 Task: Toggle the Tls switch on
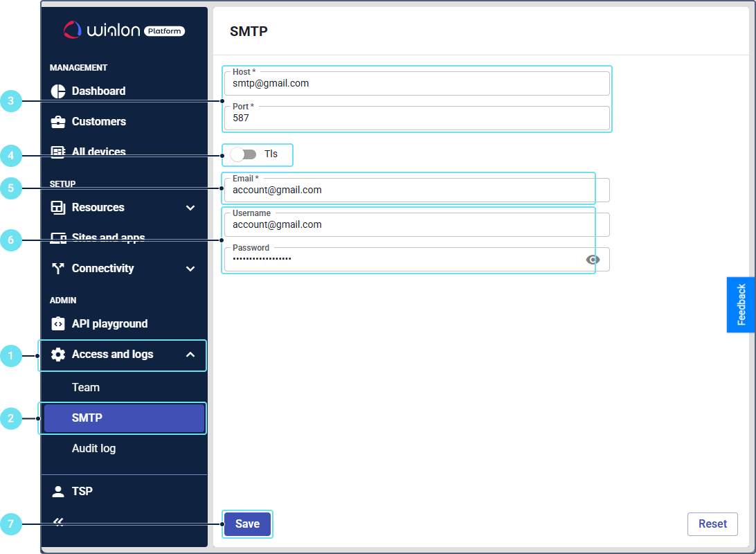point(243,154)
